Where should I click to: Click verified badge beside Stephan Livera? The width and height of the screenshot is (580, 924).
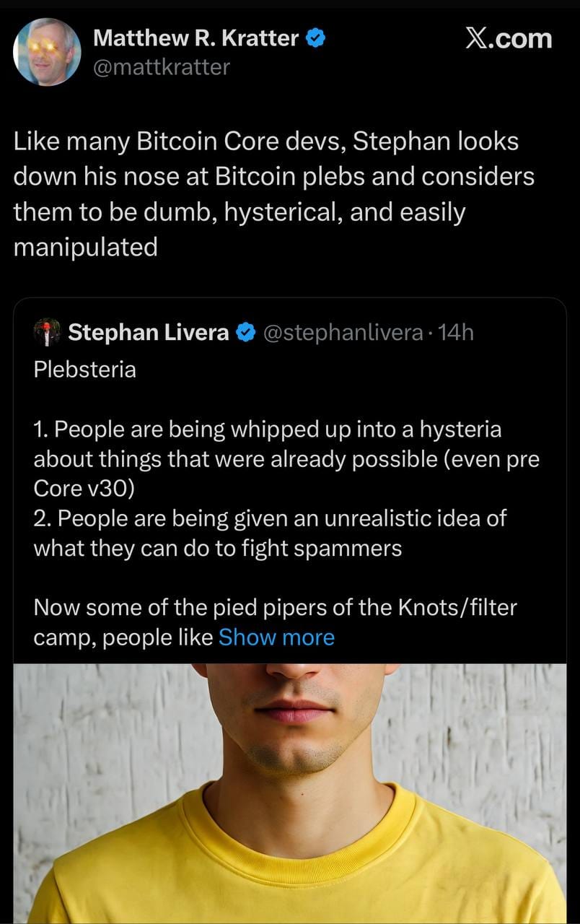point(247,332)
